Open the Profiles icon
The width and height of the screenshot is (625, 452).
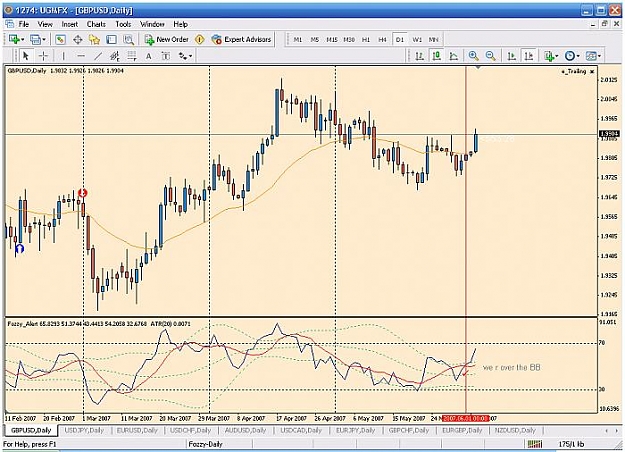[35, 39]
